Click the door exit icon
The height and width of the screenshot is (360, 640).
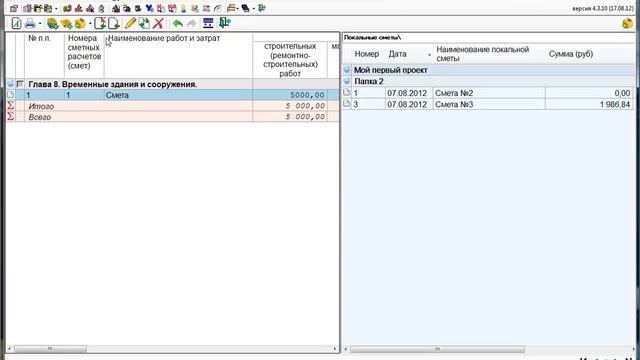[x=224, y=23]
